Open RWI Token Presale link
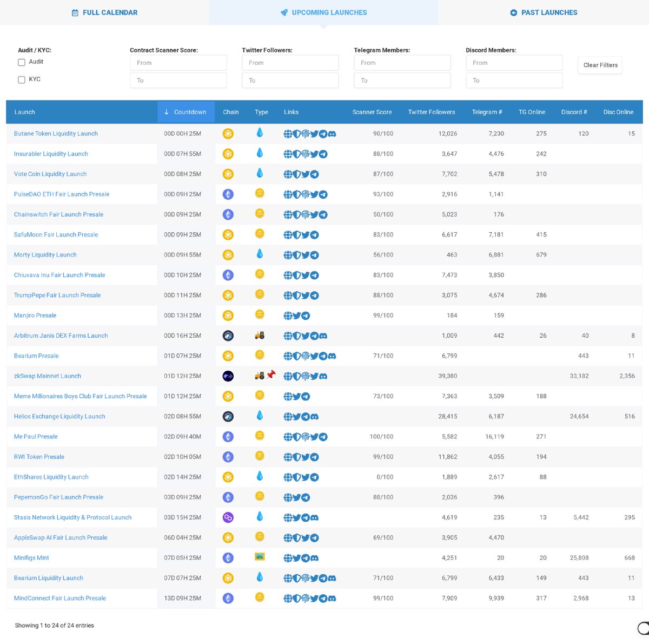649x644 pixels. (x=39, y=457)
